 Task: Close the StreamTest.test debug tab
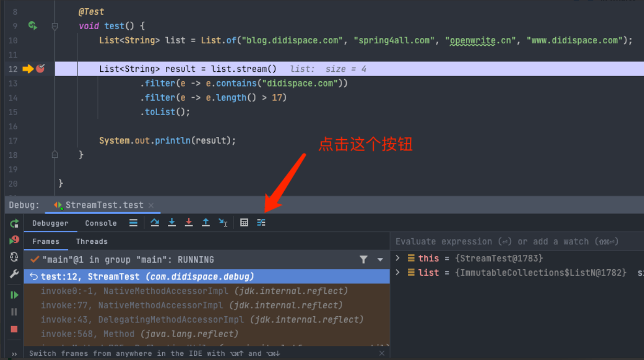click(151, 205)
